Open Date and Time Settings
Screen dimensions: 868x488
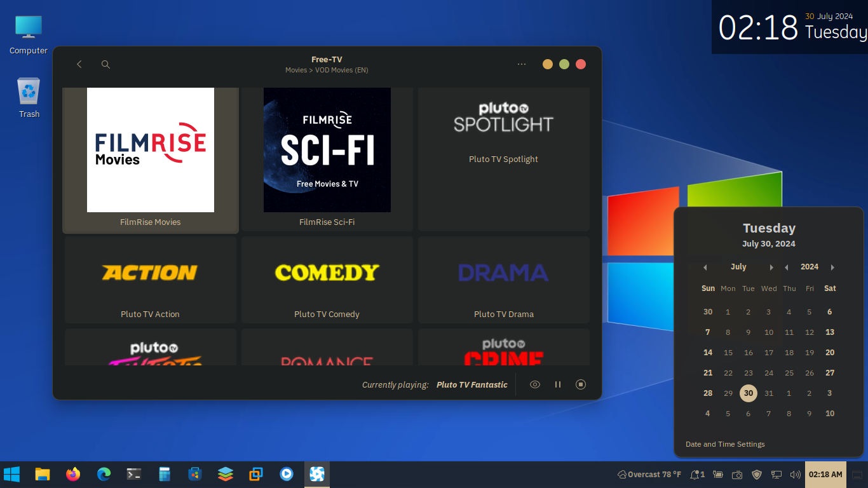725,444
